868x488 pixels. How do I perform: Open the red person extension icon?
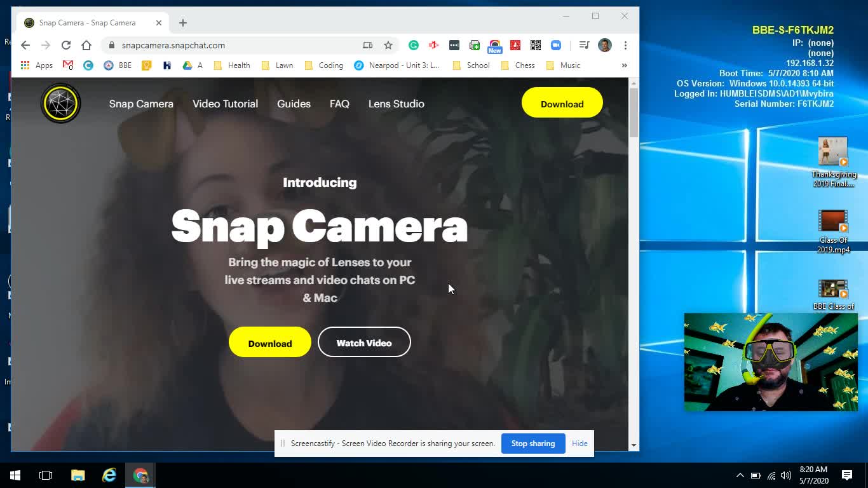(x=515, y=45)
